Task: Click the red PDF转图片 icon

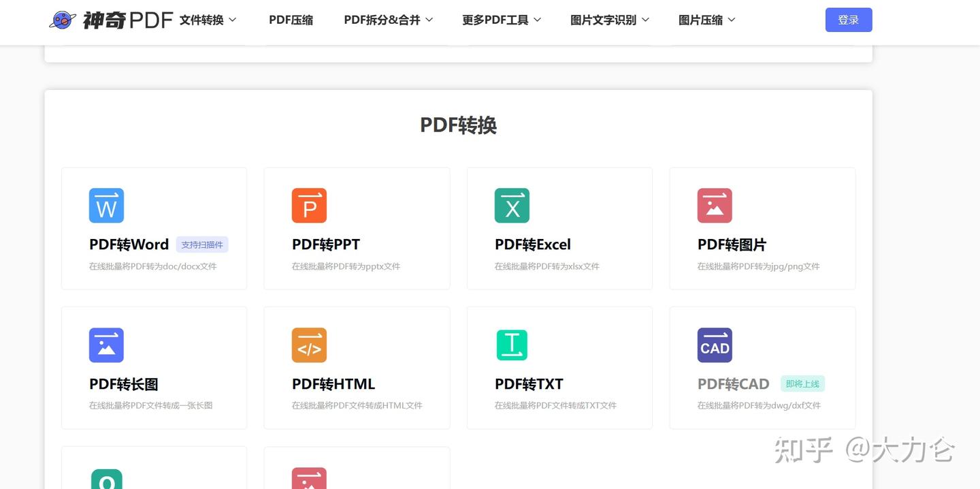Action: click(x=715, y=206)
